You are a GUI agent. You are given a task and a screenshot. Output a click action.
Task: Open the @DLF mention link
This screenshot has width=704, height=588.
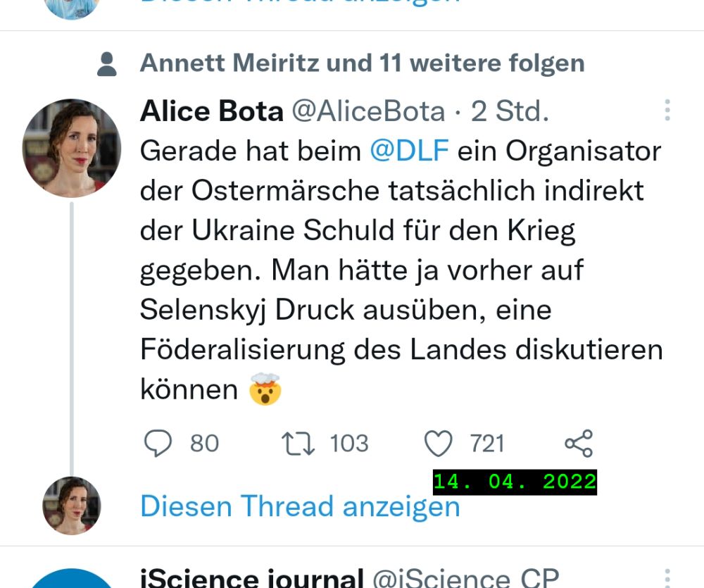[409, 151]
